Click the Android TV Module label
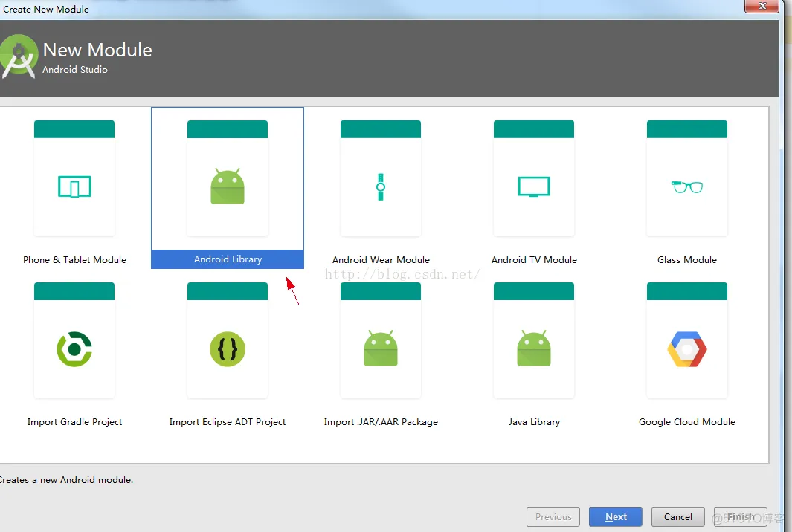792x532 pixels. 534,259
